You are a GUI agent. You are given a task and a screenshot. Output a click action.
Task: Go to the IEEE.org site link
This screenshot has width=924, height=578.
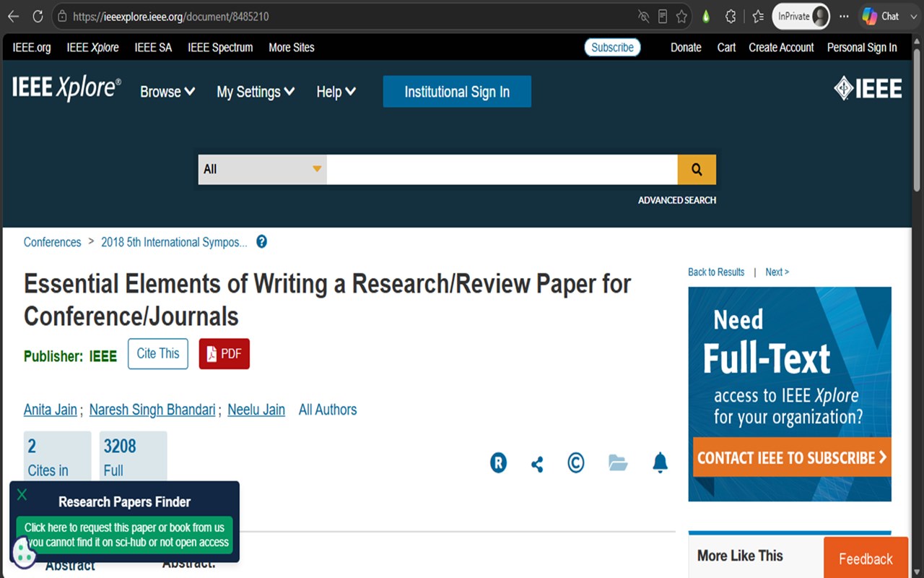click(x=32, y=48)
